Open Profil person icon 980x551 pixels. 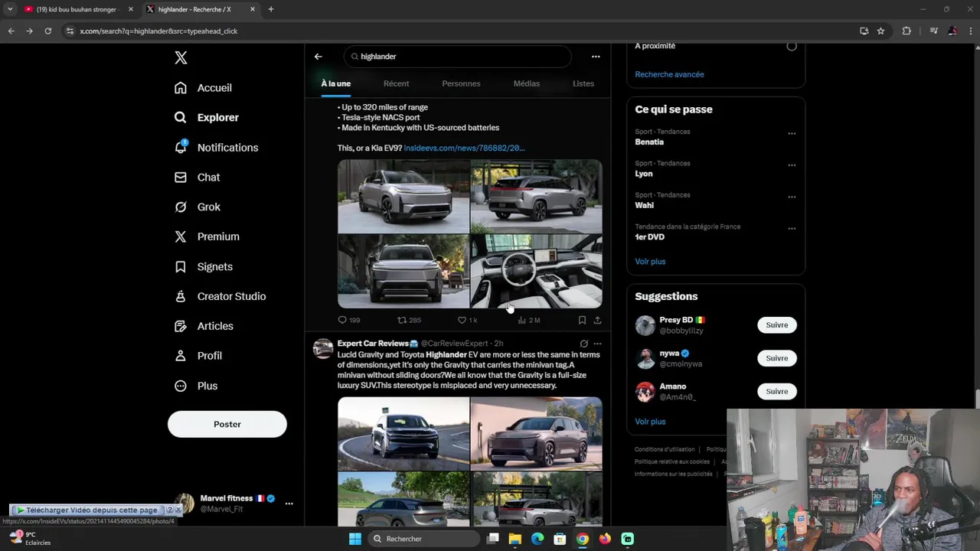(181, 356)
